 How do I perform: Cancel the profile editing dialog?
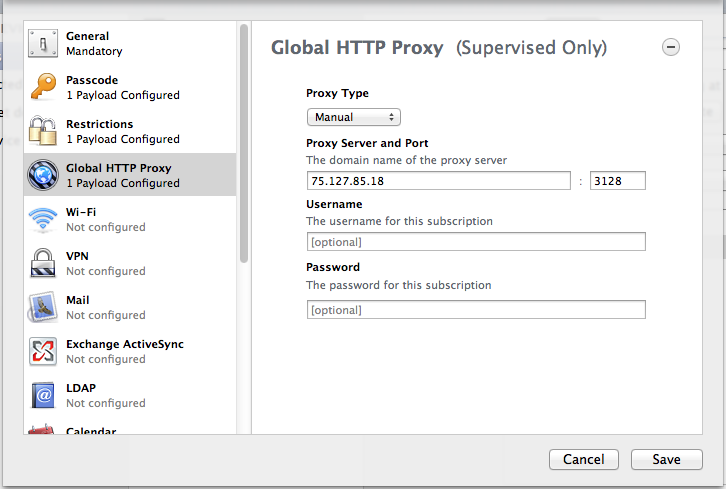click(584, 459)
